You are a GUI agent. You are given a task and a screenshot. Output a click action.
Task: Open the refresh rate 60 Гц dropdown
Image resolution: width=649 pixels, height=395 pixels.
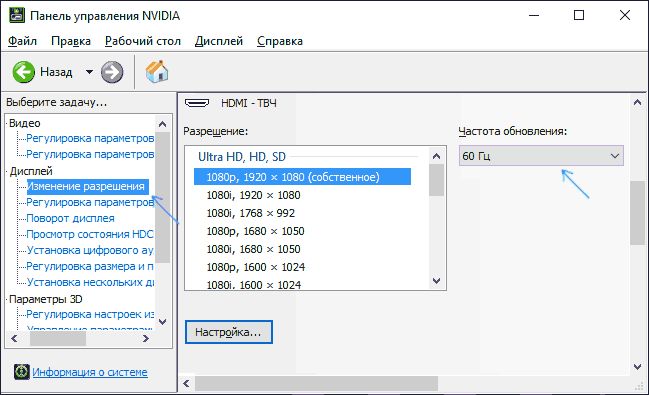[x=541, y=156]
